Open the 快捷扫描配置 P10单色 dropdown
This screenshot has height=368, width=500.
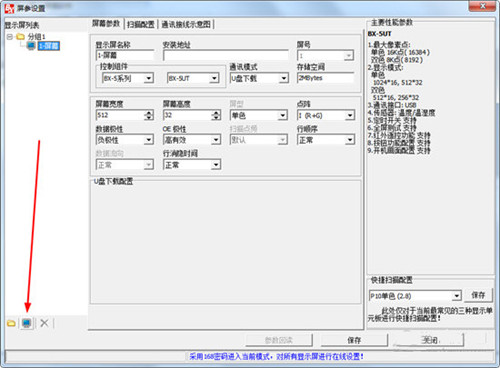point(456,296)
